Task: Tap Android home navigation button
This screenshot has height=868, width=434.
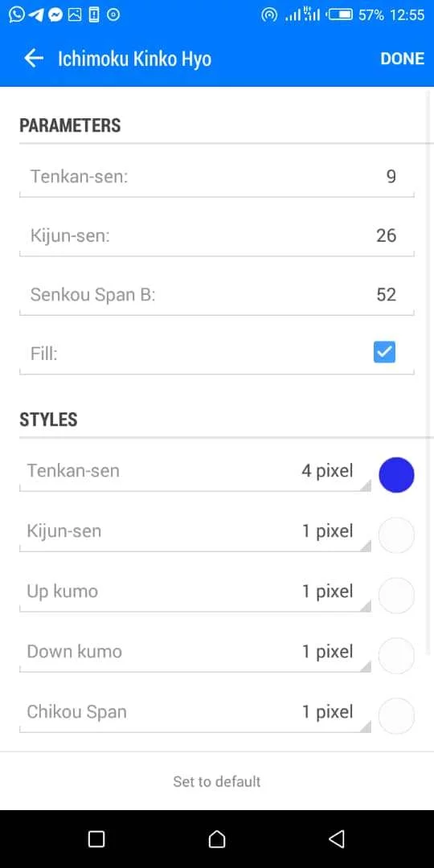Action: click(217, 839)
